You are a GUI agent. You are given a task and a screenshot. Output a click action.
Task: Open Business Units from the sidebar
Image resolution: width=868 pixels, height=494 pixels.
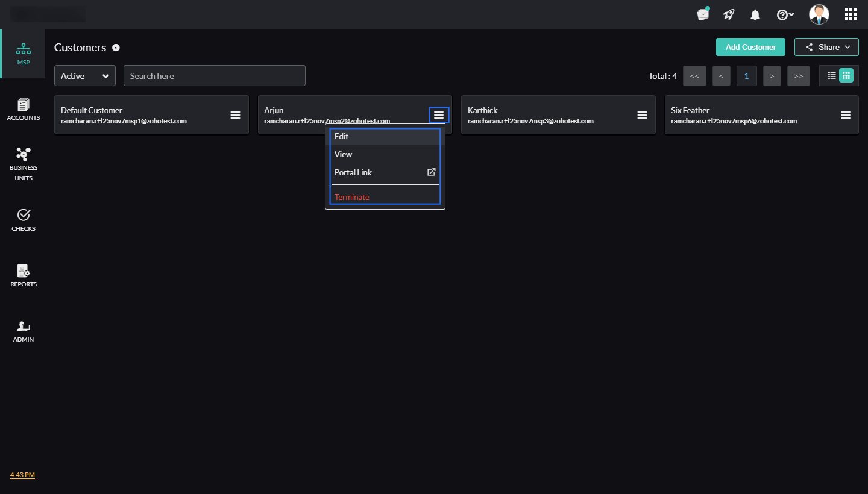click(23, 163)
